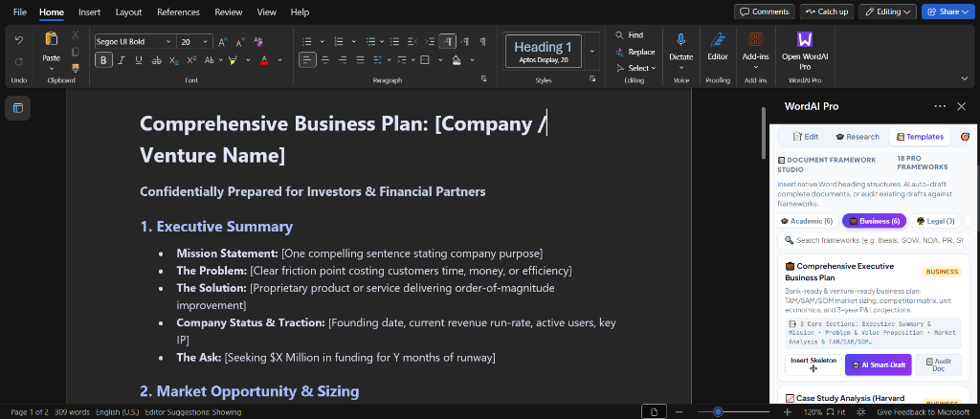Toggle Underline formatting

[139, 60]
